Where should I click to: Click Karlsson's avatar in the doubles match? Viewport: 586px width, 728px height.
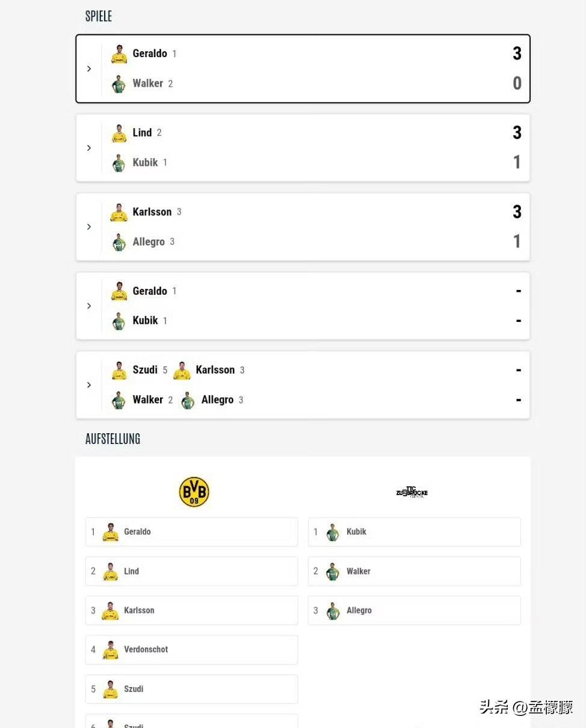point(182,371)
